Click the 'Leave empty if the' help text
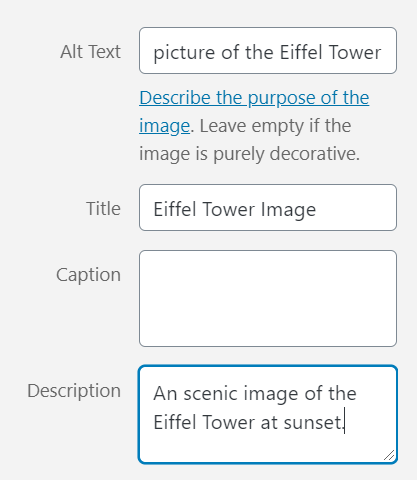The image size is (417, 480). coord(275,126)
